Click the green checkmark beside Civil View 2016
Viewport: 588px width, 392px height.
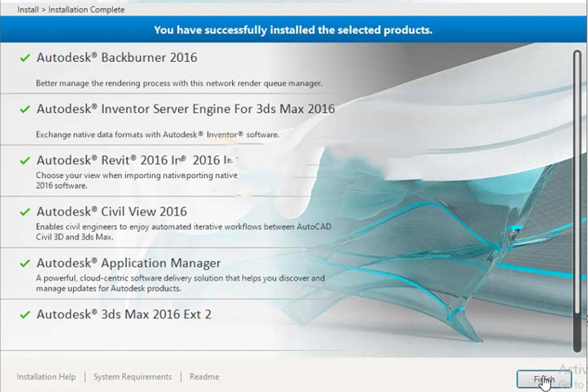click(25, 212)
